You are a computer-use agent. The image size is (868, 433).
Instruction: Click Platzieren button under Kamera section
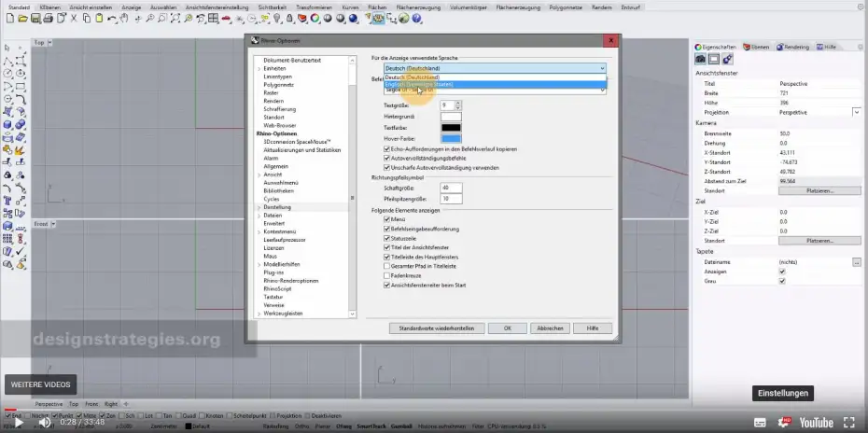[819, 190]
